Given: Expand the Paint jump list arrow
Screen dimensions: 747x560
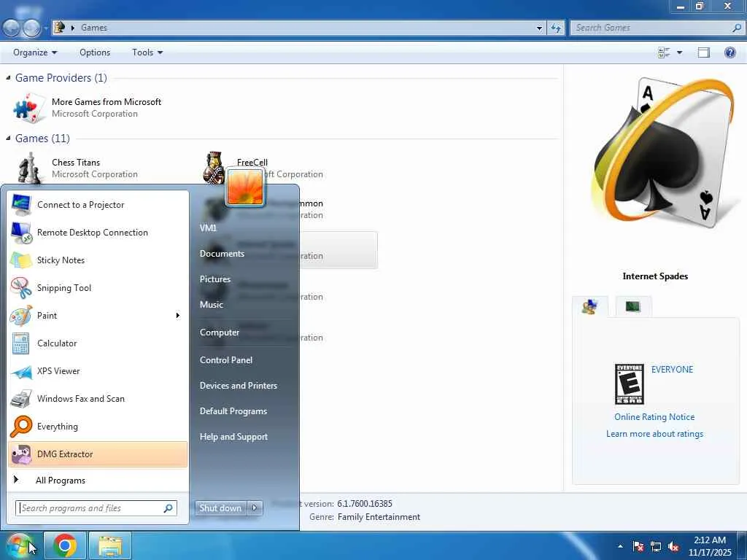Looking at the screenshot, I should [x=178, y=315].
